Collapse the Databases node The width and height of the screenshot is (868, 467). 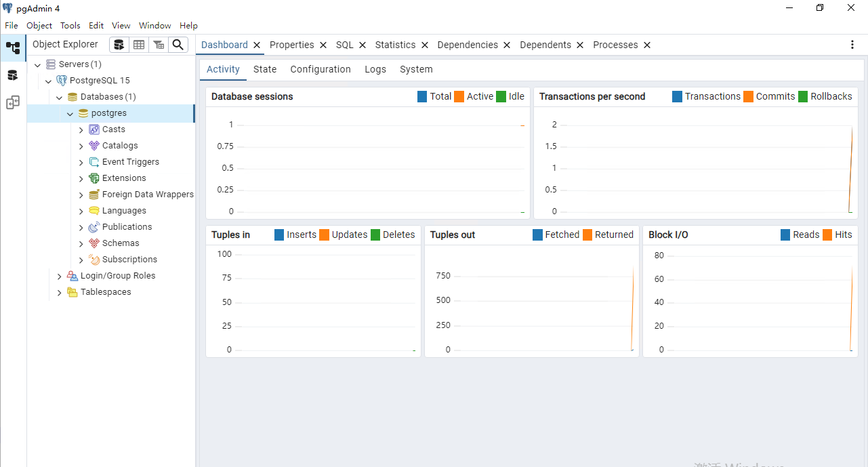click(x=59, y=98)
